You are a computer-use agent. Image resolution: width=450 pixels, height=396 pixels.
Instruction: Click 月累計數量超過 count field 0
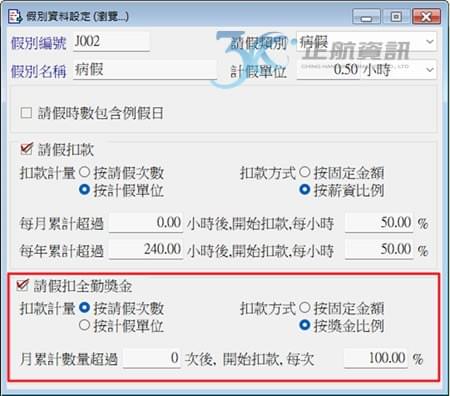pyautogui.click(x=152, y=358)
